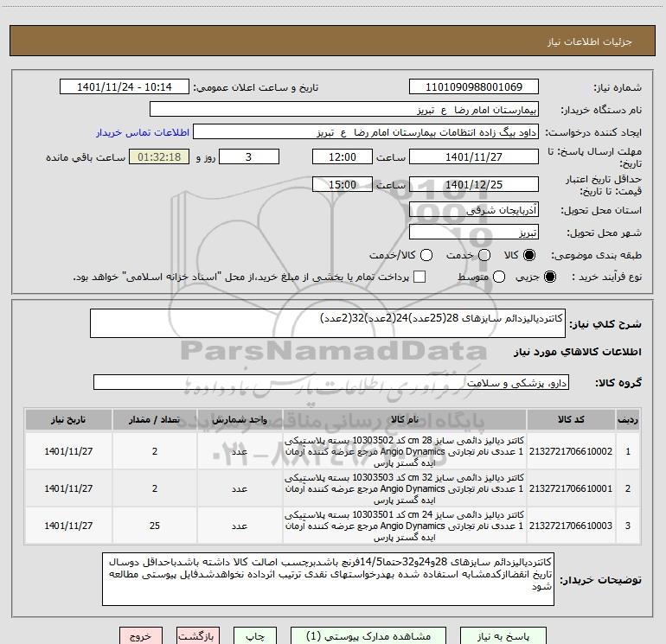This screenshot has width=666, height=644.
Task: Click item name with code 10303501
Action: click(405, 526)
